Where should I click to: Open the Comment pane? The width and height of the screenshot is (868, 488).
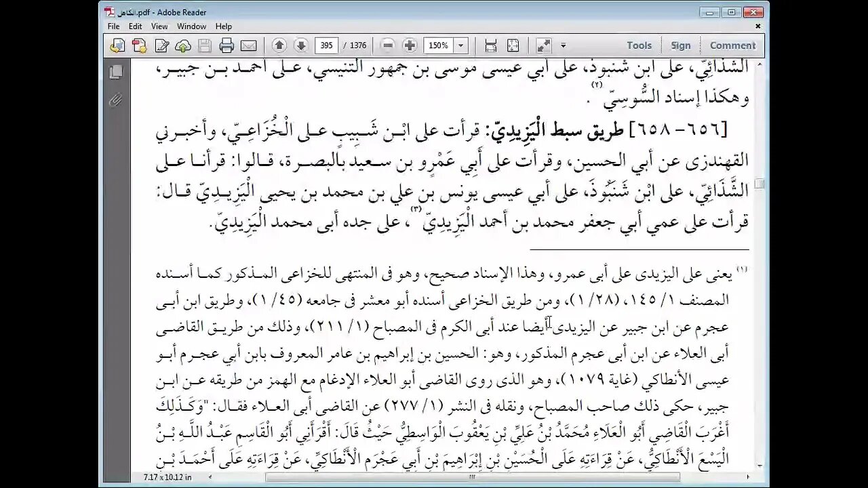732,45
